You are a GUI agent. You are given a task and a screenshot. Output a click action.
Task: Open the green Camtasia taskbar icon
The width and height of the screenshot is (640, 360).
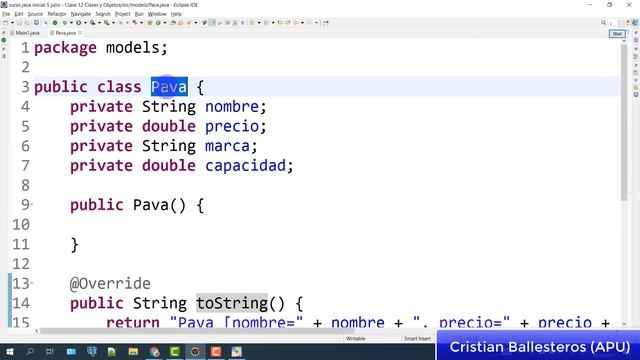pos(175,351)
